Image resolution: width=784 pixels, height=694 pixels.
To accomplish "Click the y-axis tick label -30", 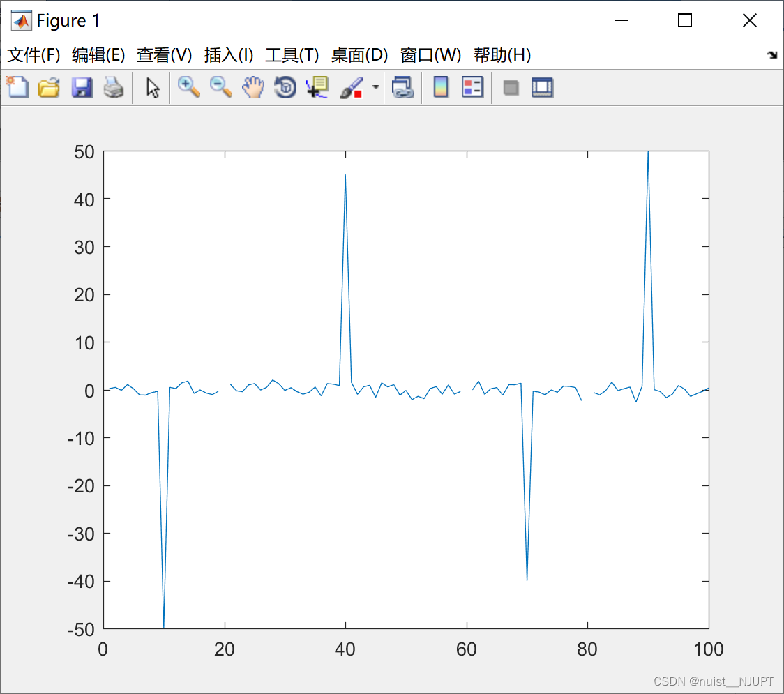I will [81, 534].
